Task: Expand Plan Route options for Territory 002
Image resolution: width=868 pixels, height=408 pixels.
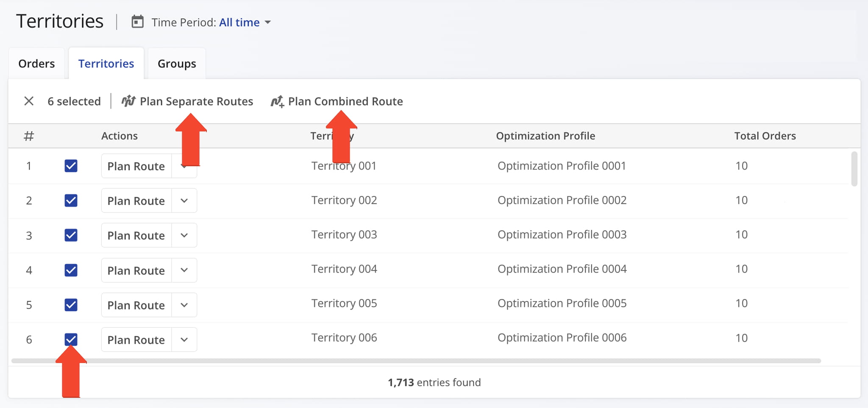Action: point(184,201)
